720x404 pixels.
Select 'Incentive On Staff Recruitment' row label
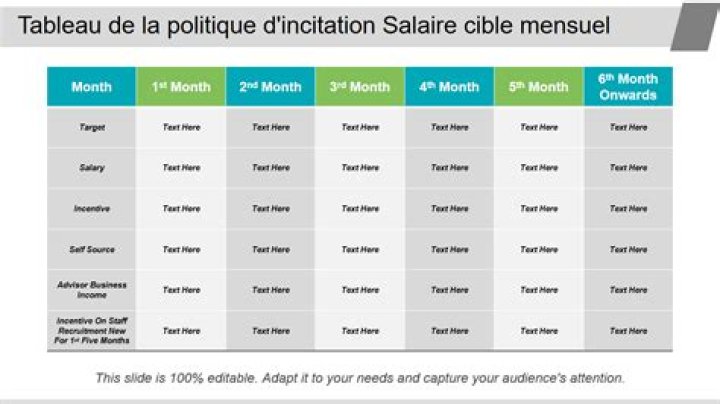click(x=92, y=331)
